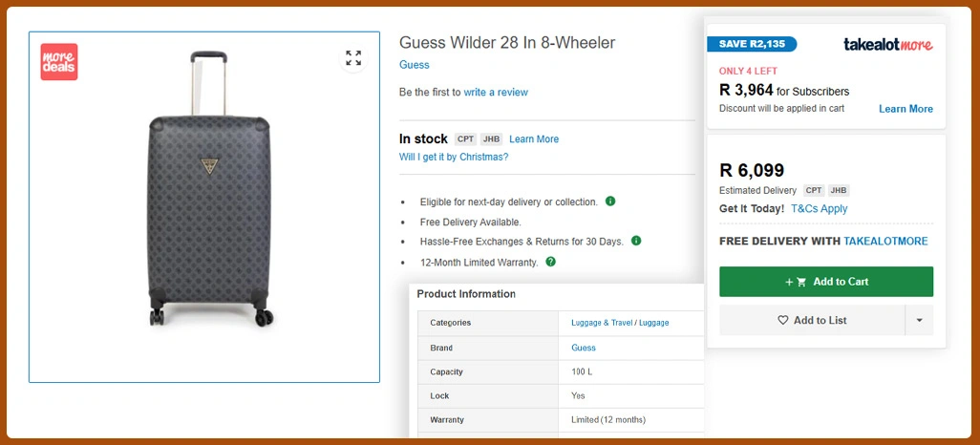
Task: Expand product image to fullscreen
Action: pos(353,58)
